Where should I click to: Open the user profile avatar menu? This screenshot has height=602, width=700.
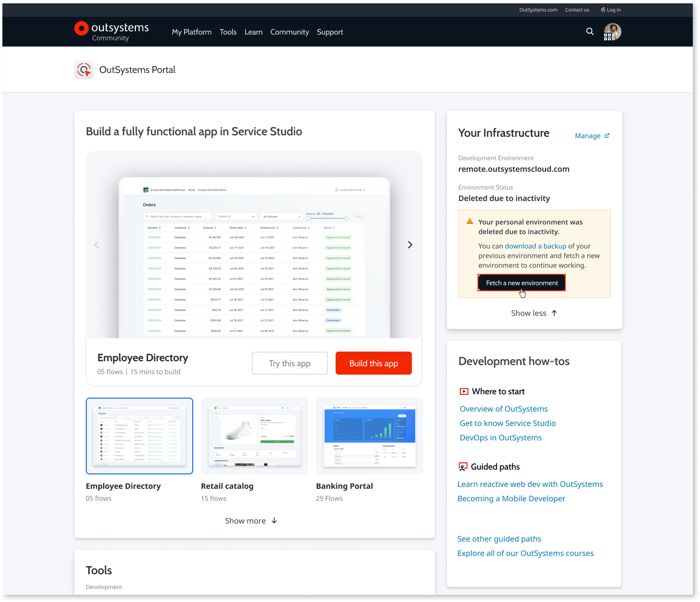(612, 32)
